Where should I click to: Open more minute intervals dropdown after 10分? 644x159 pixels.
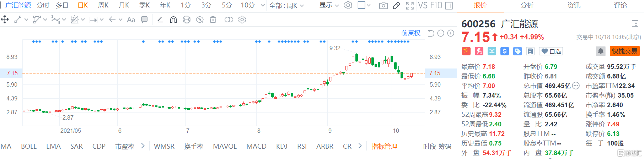click(x=263, y=5)
